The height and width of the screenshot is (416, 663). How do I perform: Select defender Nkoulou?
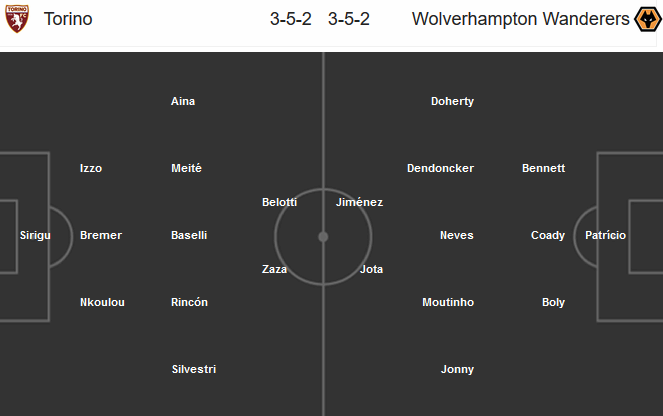click(102, 302)
